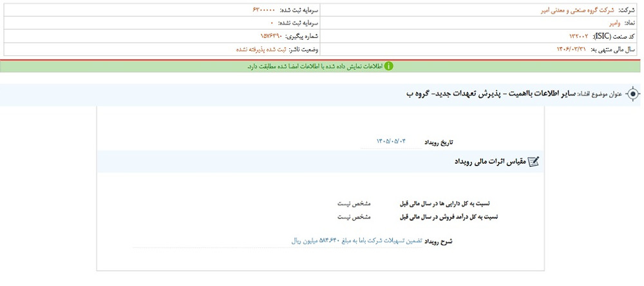Click fiscal year end date ۱۴۰۶/۰۳/۳۱
The image size is (644, 286).
pos(571,50)
